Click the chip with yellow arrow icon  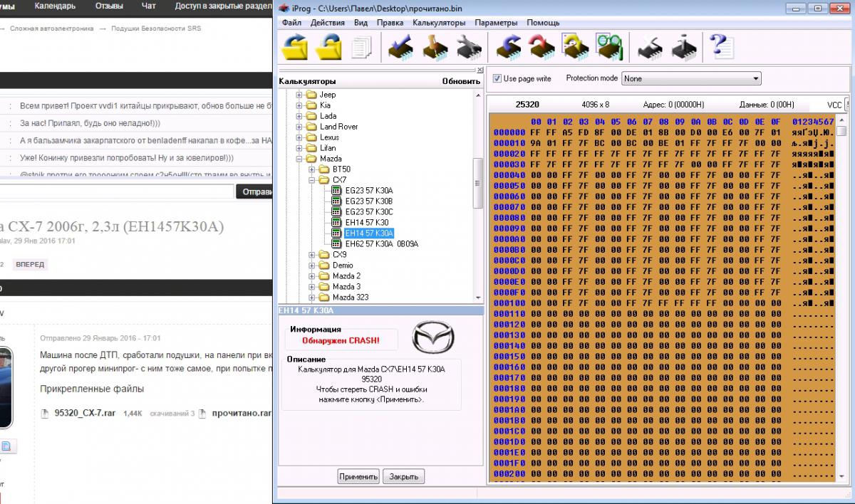574,48
